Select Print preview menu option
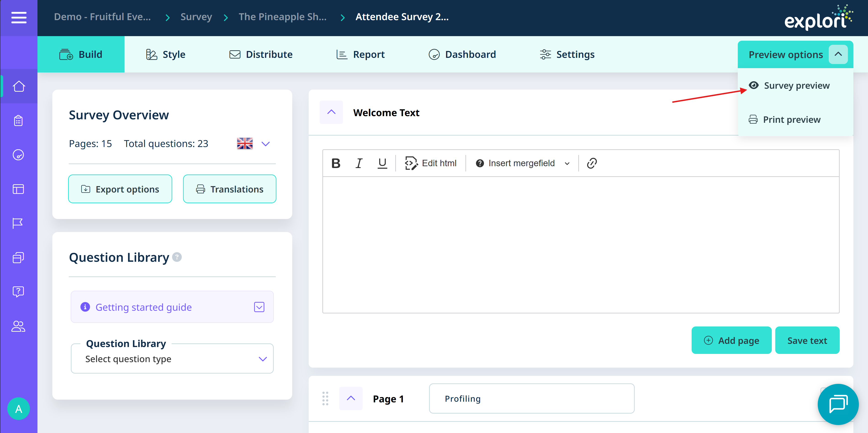The width and height of the screenshot is (868, 433). point(791,120)
